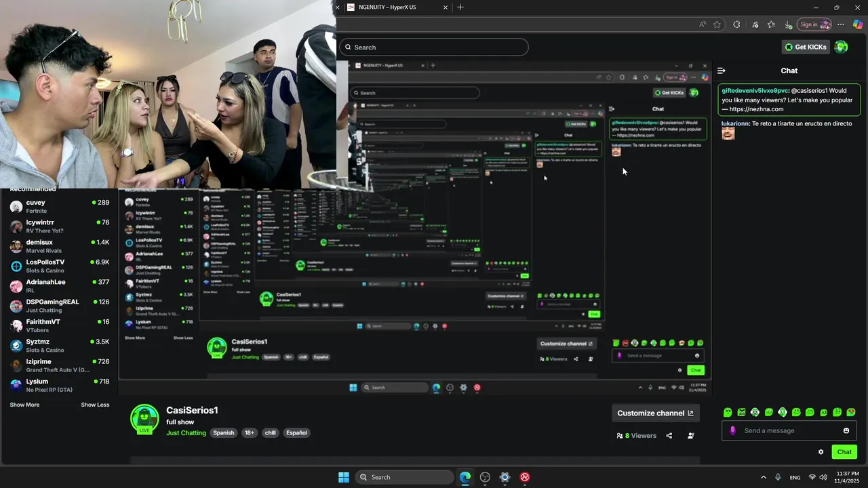This screenshot has height=488, width=868.
Task: Open the Settings gear in the taskbar
Action: (505, 477)
